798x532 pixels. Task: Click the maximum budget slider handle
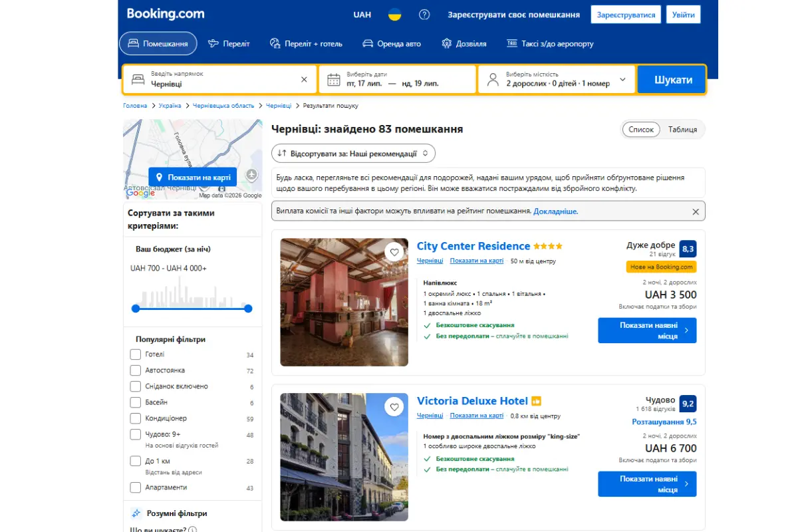tap(248, 309)
